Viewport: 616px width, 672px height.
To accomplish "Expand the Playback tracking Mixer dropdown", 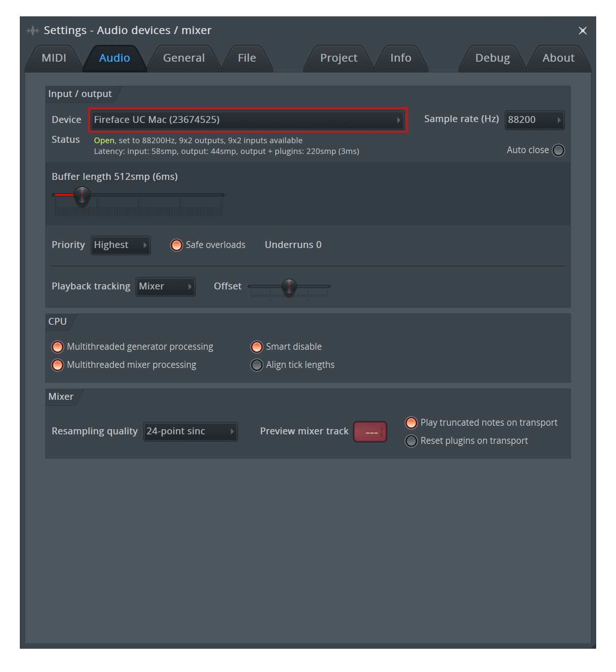I will pyautogui.click(x=165, y=286).
